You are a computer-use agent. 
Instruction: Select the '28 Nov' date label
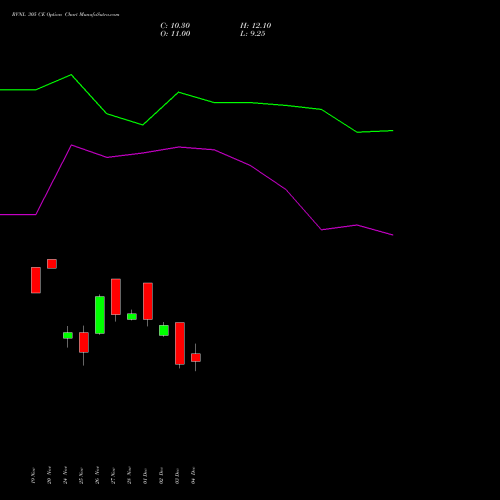(129, 476)
